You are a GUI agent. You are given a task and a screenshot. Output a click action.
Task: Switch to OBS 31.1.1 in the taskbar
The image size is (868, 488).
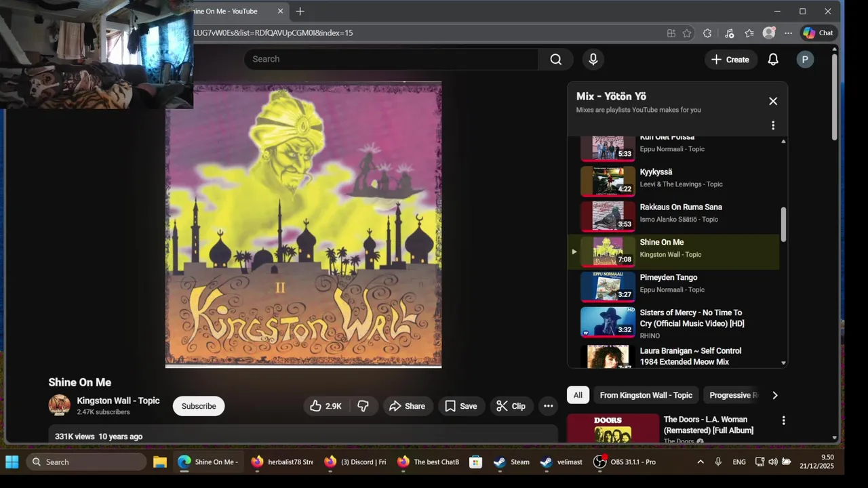(x=625, y=462)
